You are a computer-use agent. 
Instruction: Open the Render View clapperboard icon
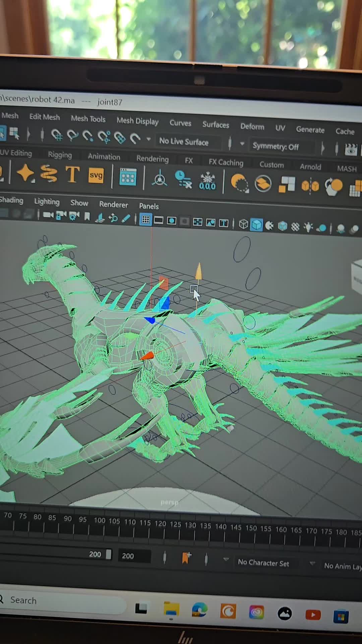pos(351,150)
